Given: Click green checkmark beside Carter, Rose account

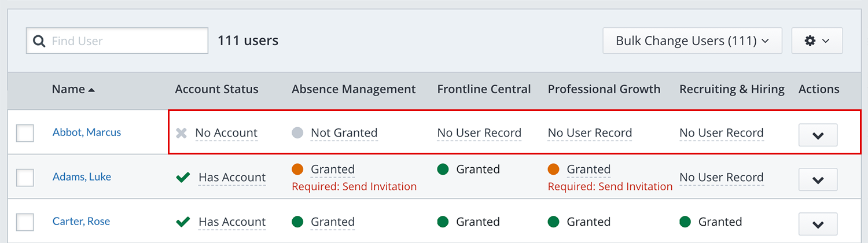Looking at the screenshot, I should [x=183, y=222].
